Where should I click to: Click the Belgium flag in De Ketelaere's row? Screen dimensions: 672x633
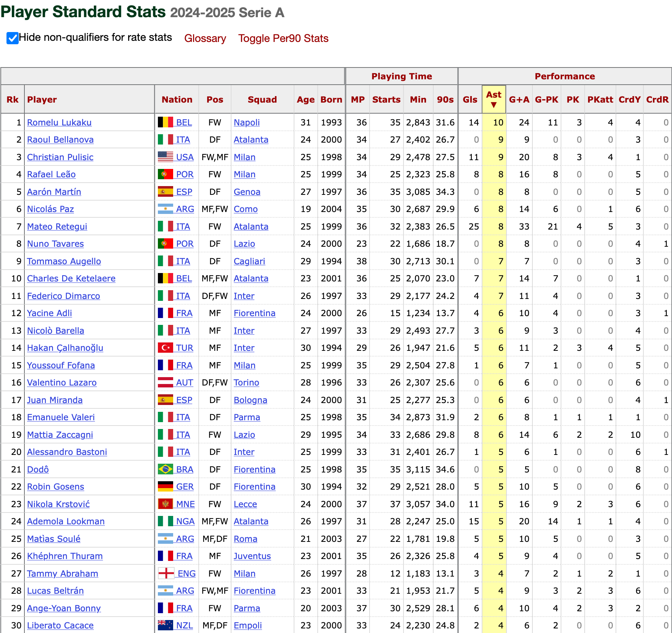(166, 278)
